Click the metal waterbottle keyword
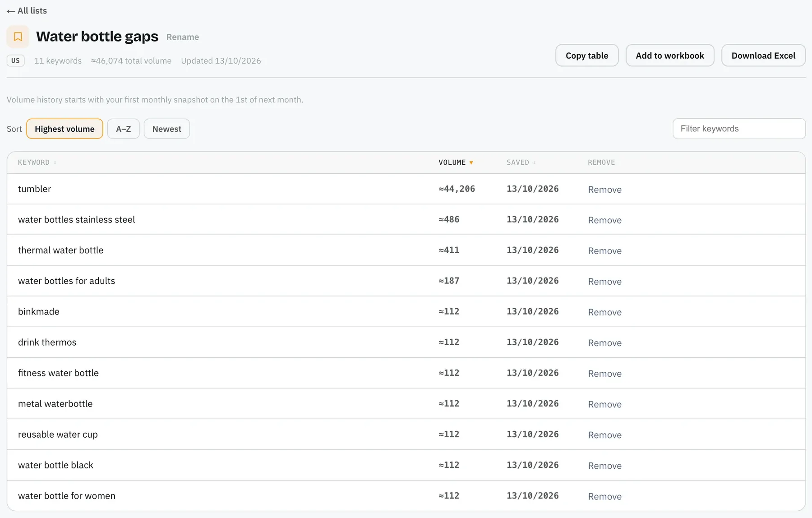 (55, 404)
